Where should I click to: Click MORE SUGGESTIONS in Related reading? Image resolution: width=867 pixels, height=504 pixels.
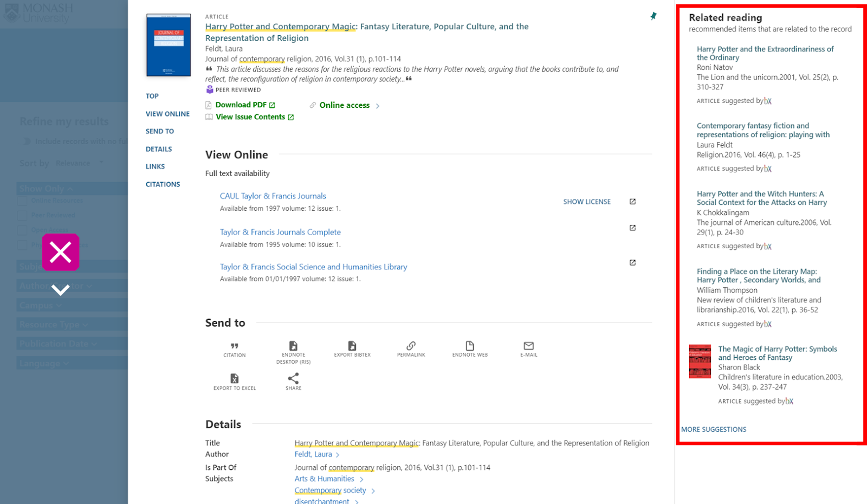pyautogui.click(x=714, y=429)
